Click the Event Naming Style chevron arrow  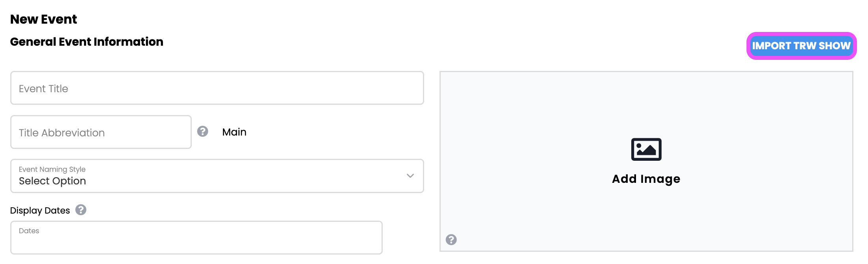coord(410,176)
